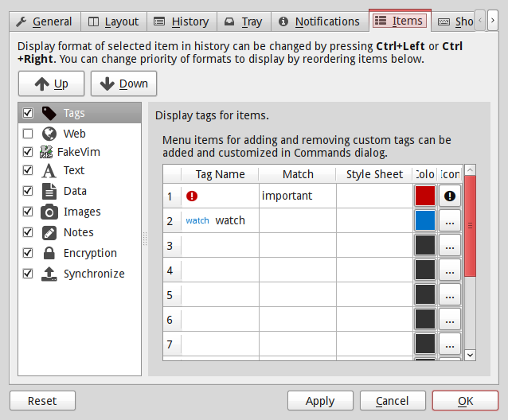Select the Images camera icon entry

[49, 212]
